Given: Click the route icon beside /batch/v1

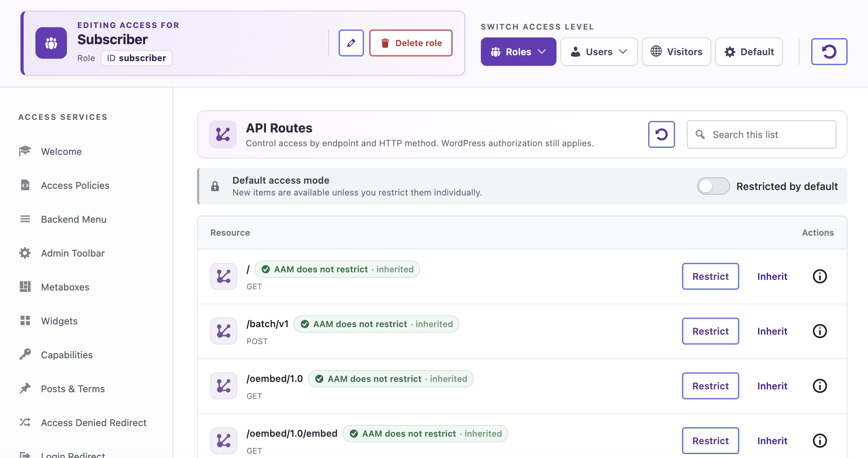Looking at the screenshot, I should [224, 331].
